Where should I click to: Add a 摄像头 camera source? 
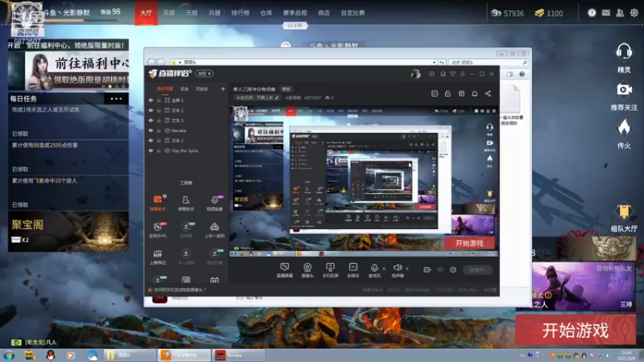308,270
